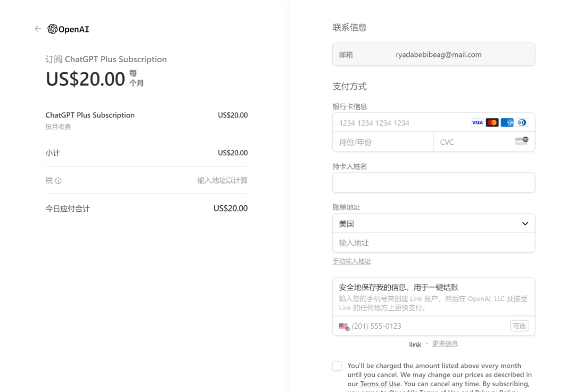Open the Terms of Use link
This screenshot has width=575, height=392.
pos(380,384)
